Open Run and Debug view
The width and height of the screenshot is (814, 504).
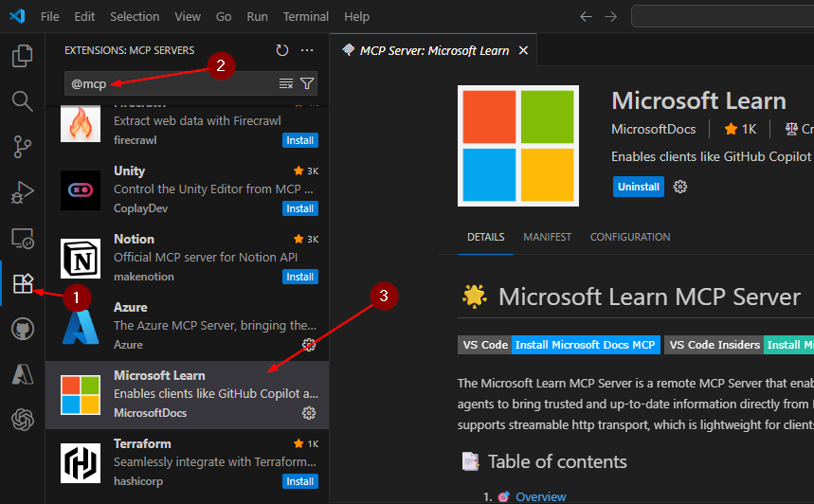pyautogui.click(x=22, y=192)
